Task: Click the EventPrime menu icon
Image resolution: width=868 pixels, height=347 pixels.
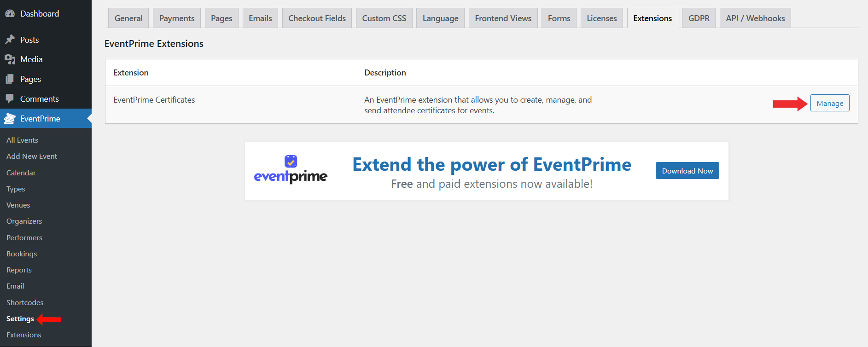Action: (x=10, y=119)
